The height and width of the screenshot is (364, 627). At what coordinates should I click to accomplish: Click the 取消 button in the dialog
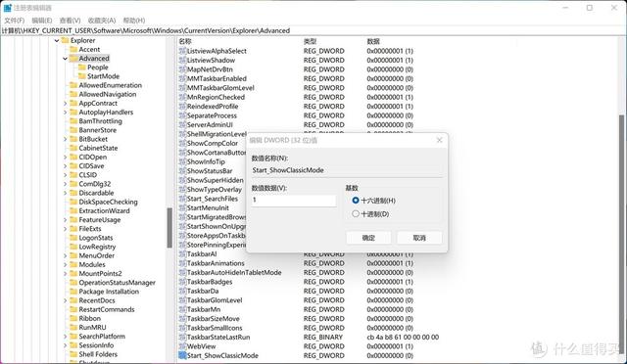419,238
